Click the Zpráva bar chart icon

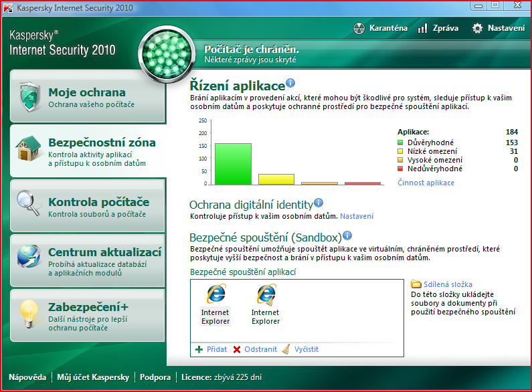[422, 28]
